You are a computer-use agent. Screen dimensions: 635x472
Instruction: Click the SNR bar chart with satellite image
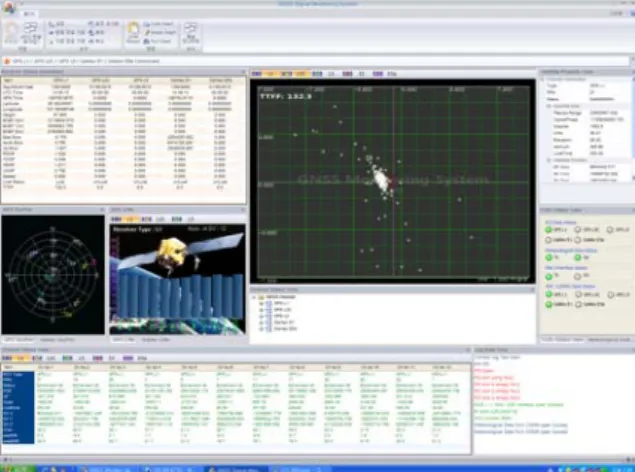point(177,279)
